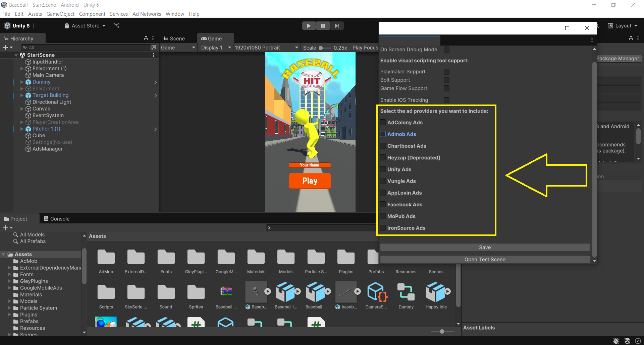This screenshot has height=345, width=644.
Task: Expand the Canvas object in Hierarchy
Action: coord(22,109)
